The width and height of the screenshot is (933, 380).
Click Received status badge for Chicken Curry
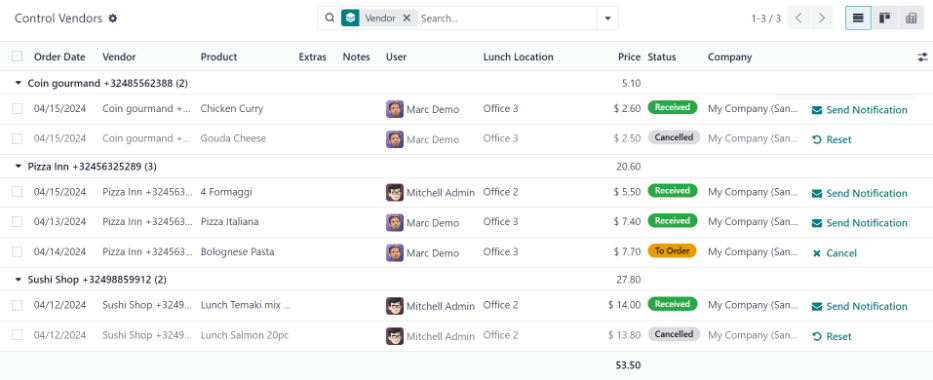tap(672, 108)
